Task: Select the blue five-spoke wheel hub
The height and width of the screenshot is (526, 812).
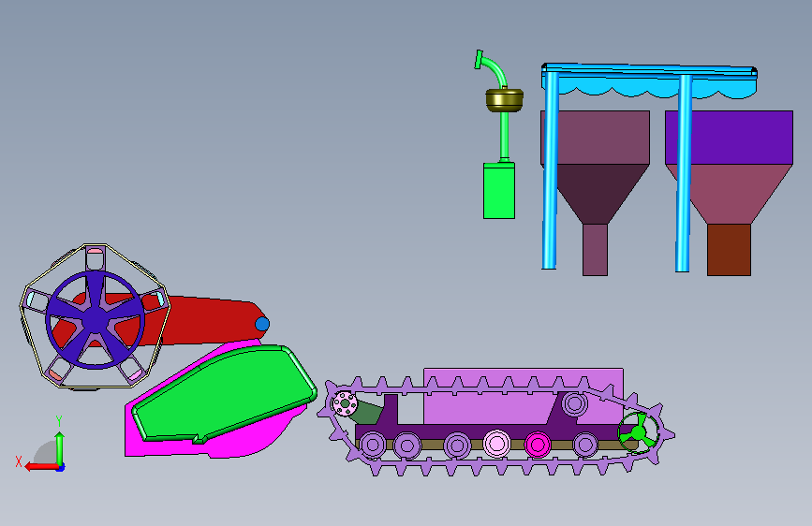Action: [96, 319]
